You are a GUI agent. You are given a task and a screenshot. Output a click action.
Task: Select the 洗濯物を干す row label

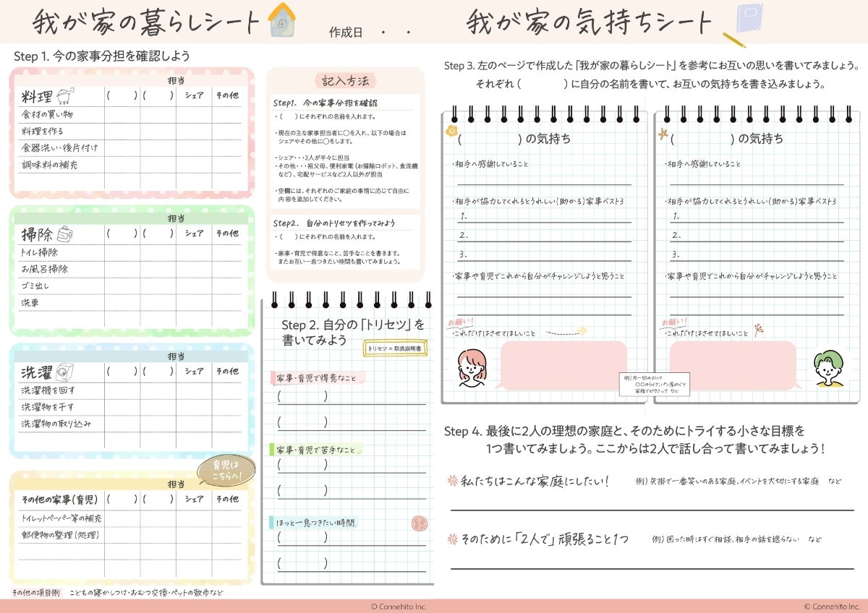tap(47, 407)
